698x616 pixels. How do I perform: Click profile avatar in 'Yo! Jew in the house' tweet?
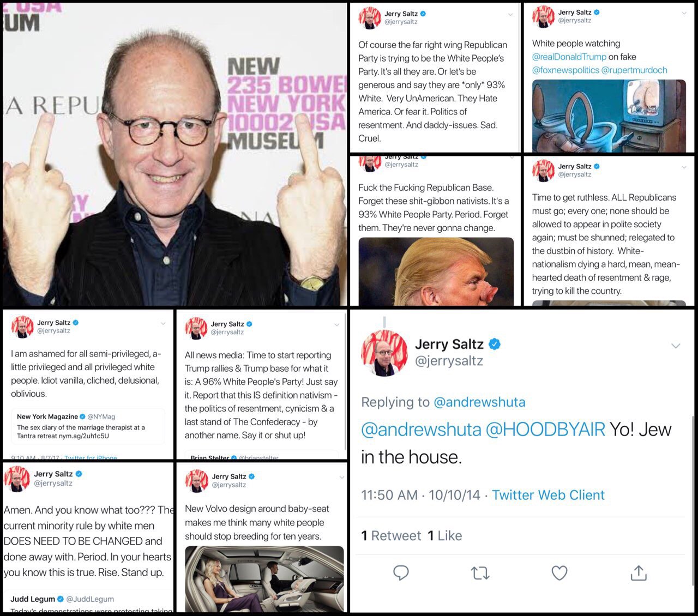[x=384, y=352]
